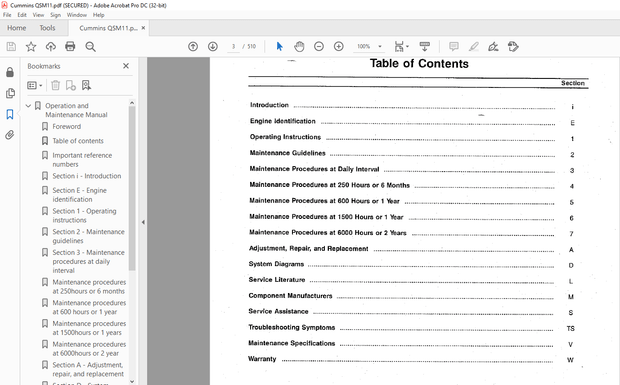Screen dimensions: 620x385
Task: Open the Sign menu
Action: [x=55, y=15]
